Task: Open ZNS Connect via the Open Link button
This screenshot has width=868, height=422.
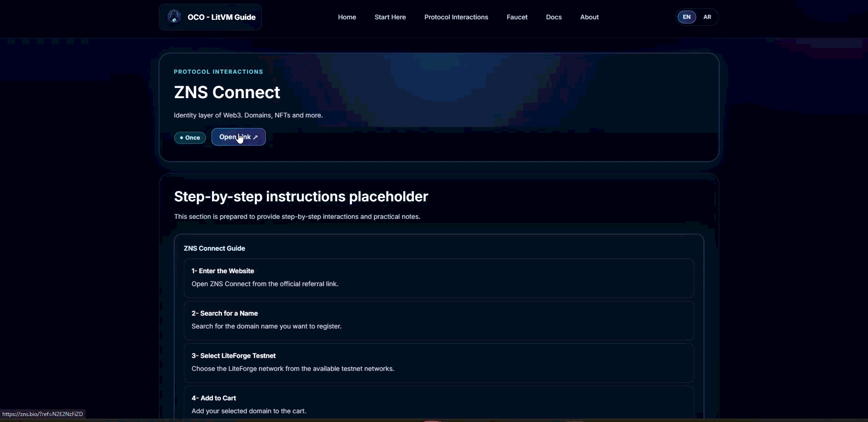Action: click(x=238, y=137)
